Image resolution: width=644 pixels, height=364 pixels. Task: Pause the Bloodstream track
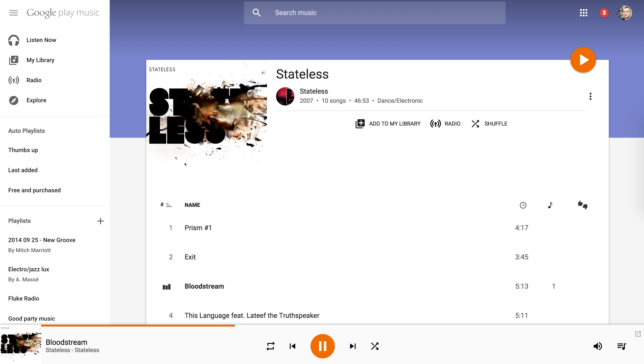322,346
